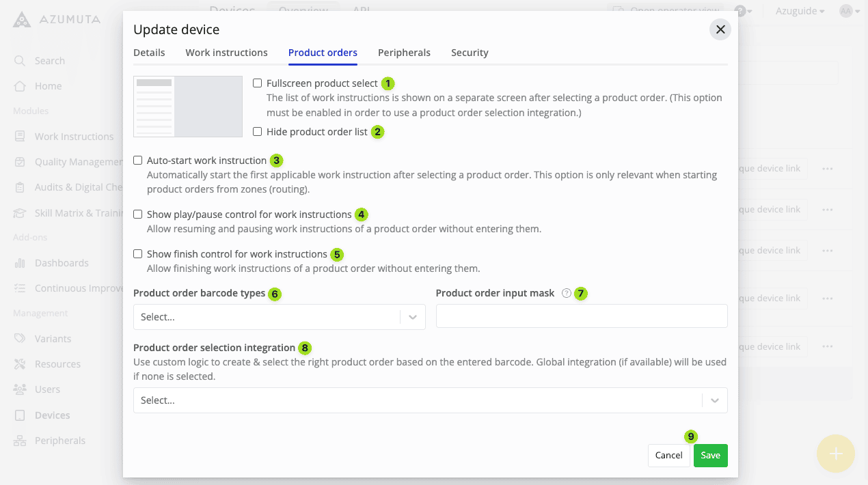The width and height of the screenshot is (868, 485).
Task: Open the Dashboards add-on
Action: point(61,262)
